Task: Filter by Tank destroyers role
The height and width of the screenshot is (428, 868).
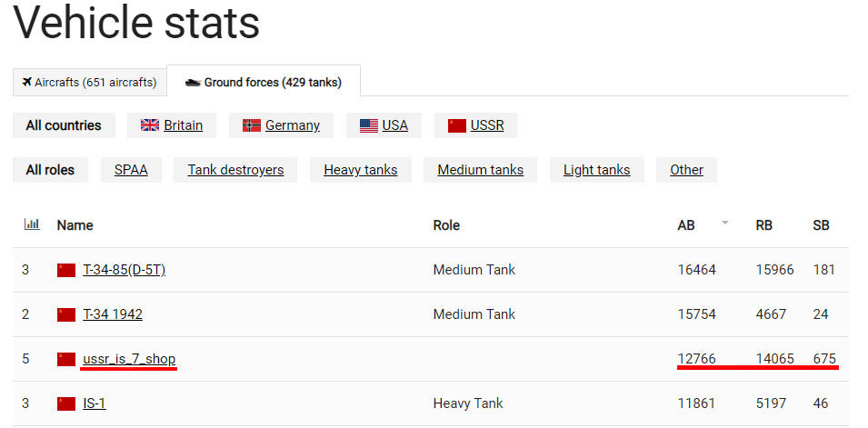Action: [x=235, y=170]
